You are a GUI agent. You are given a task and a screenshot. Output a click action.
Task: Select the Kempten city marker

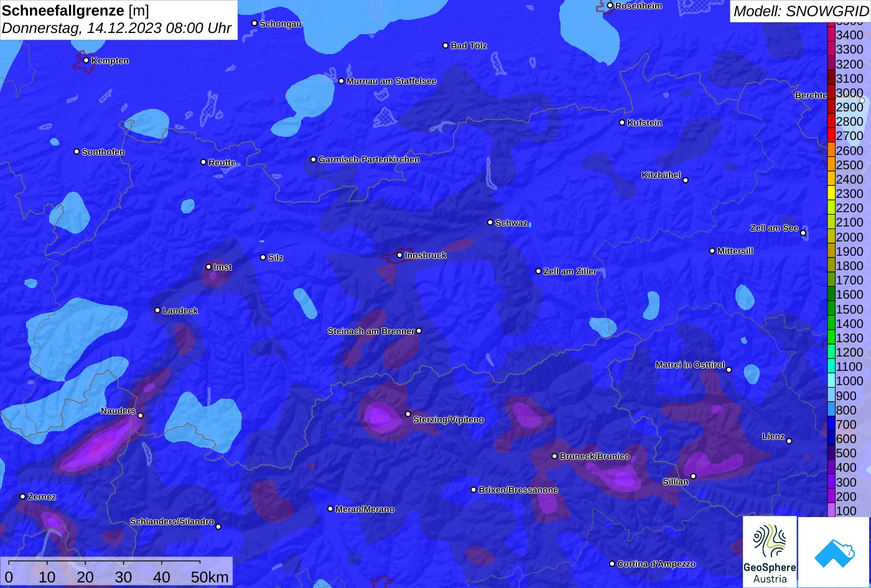[86, 60]
